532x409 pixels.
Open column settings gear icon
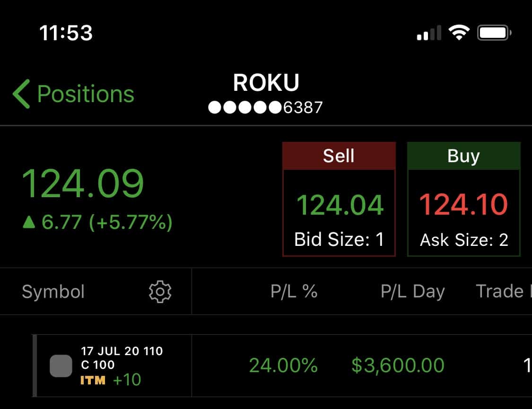point(160,292)
